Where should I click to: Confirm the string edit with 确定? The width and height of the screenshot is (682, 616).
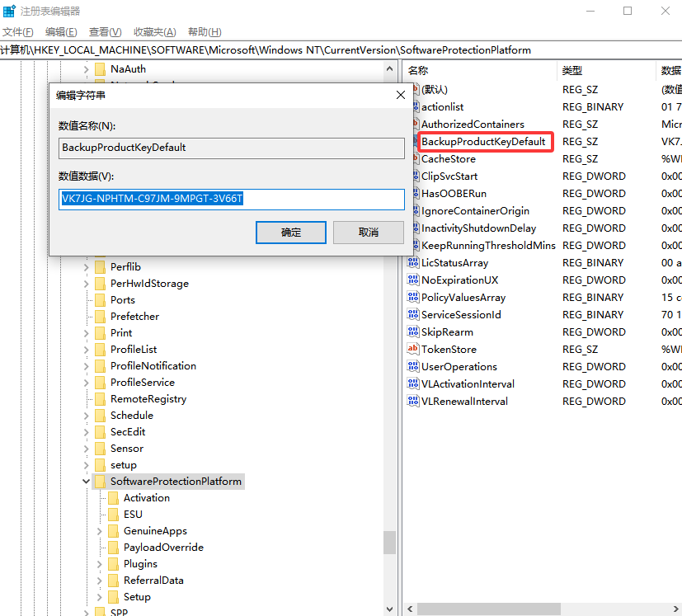click(x=291, y=233)
